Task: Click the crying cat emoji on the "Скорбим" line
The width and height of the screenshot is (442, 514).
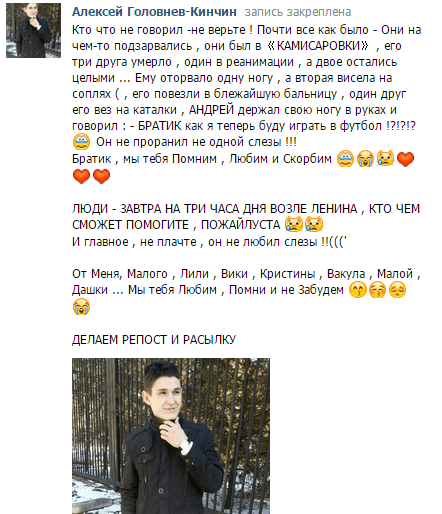Action: pos(385,158)
